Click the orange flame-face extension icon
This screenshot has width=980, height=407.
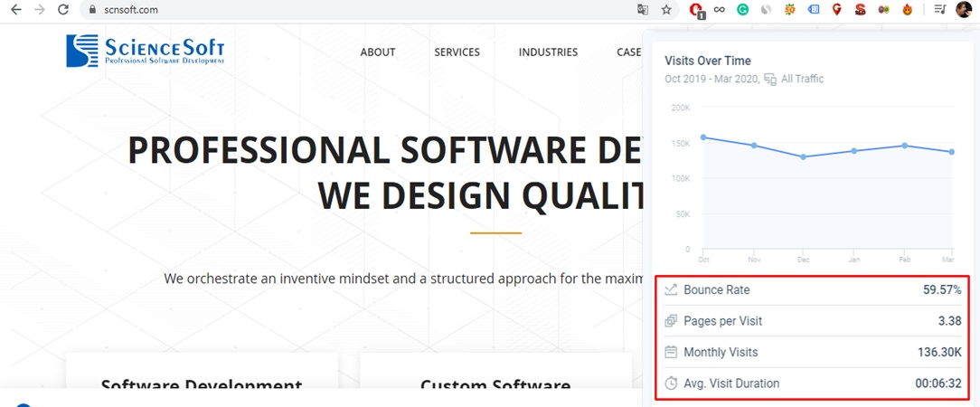pos(907,9)
